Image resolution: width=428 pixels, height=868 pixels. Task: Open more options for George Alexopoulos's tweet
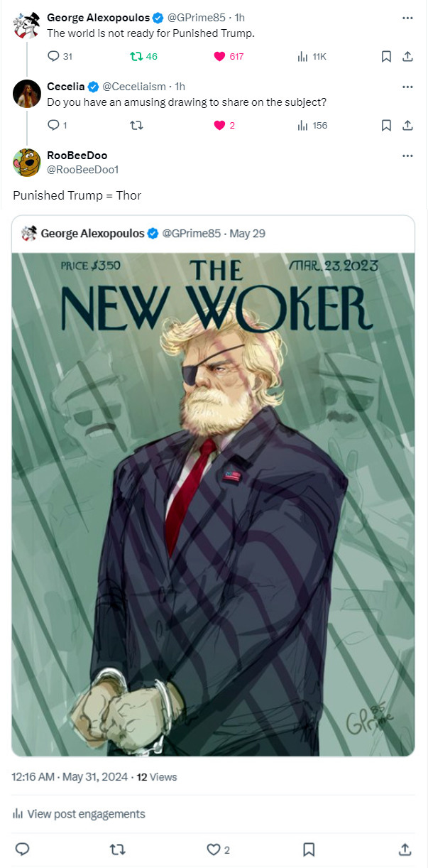[x=407, y=18]
